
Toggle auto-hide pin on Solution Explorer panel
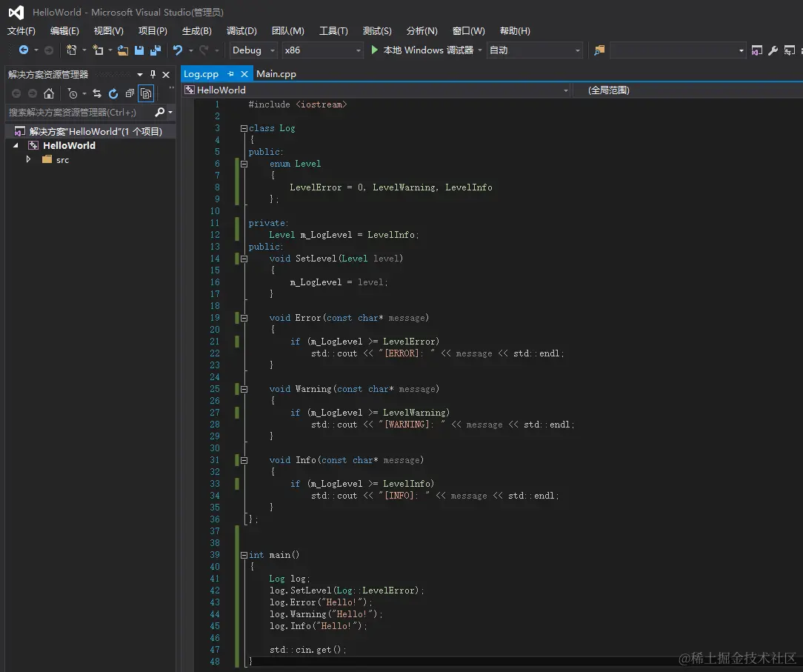click(x=153, y=74)
